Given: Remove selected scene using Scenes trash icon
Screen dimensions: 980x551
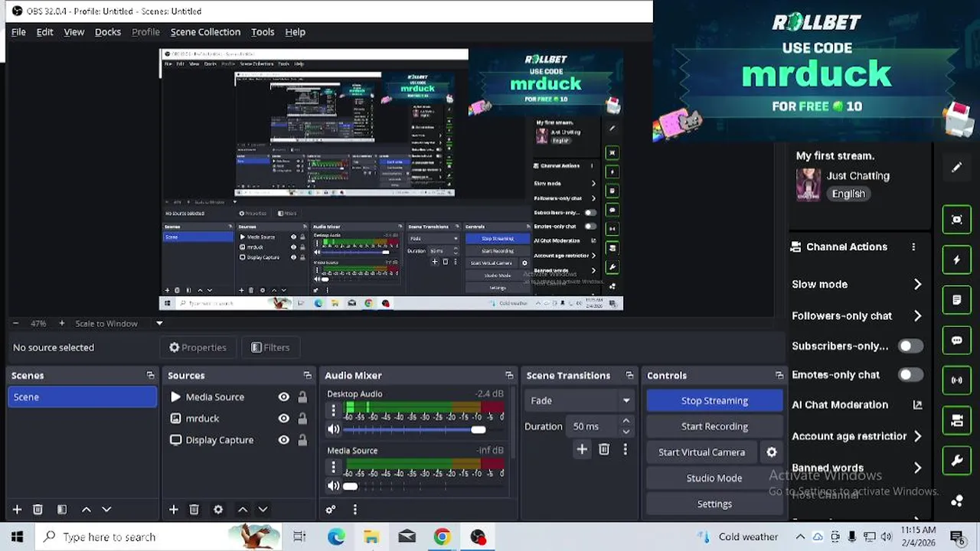Looking at the screenshot, I should pyautogui.click(x=38, y=510).
